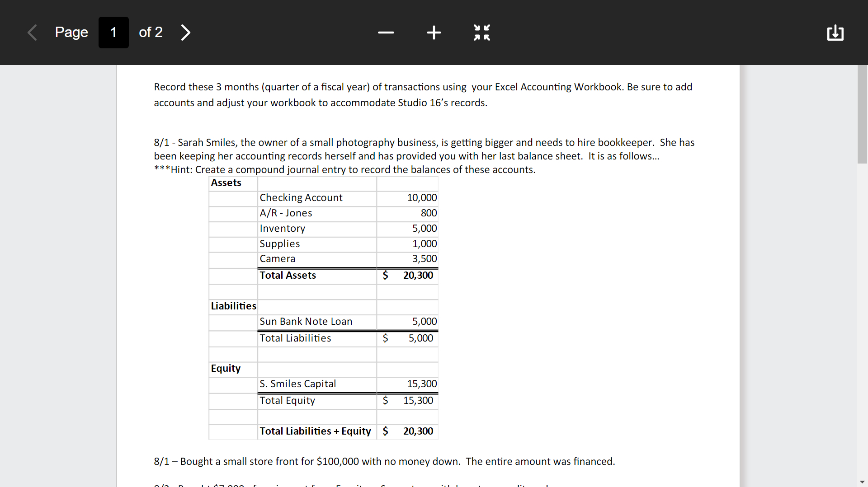Go to the next page arrow
Viewport: 868px width, 487px height.
pos(185,33)
